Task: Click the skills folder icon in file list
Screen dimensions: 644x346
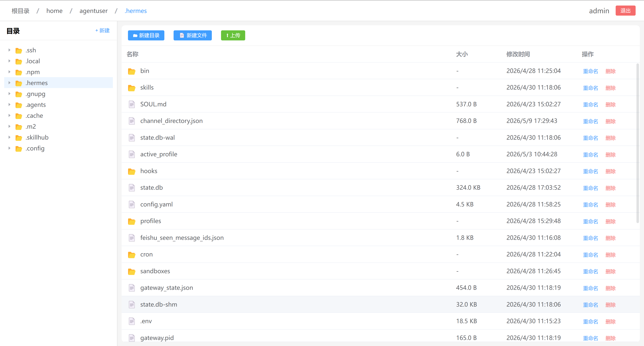Action: tap(131, 88)
